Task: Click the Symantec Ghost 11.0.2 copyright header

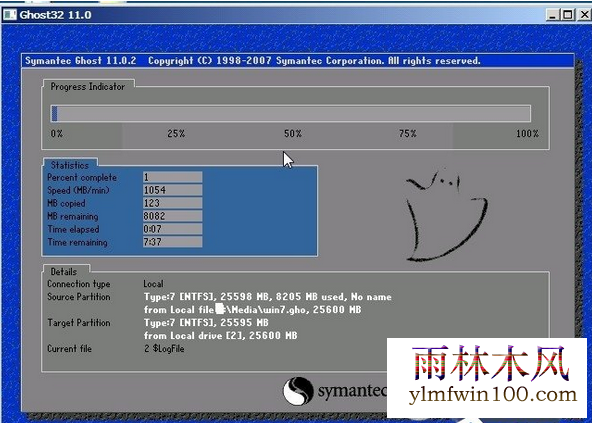Action: click(253, 61)
